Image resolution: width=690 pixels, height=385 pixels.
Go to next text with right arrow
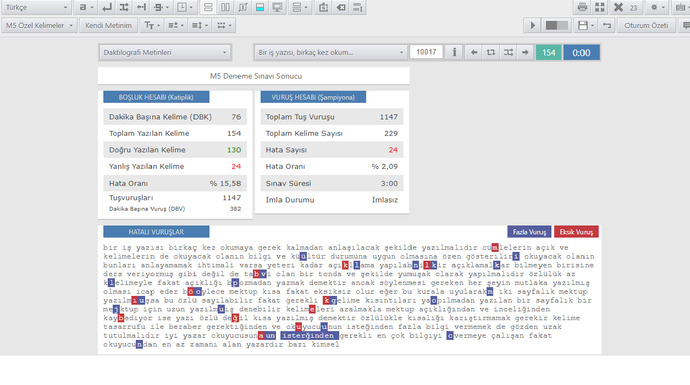[525, 52]
